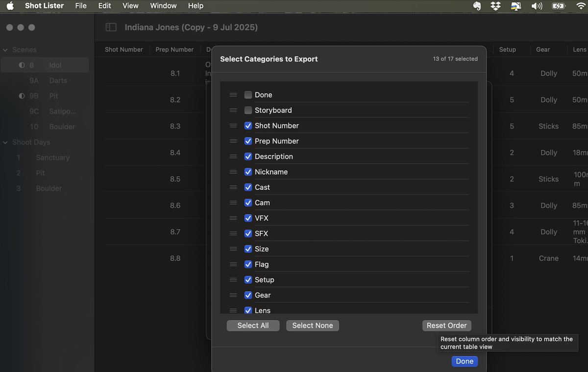Uncheck the Description category
Screen dimensions: 588x372
pyautogui.click(x=248, y=157)
